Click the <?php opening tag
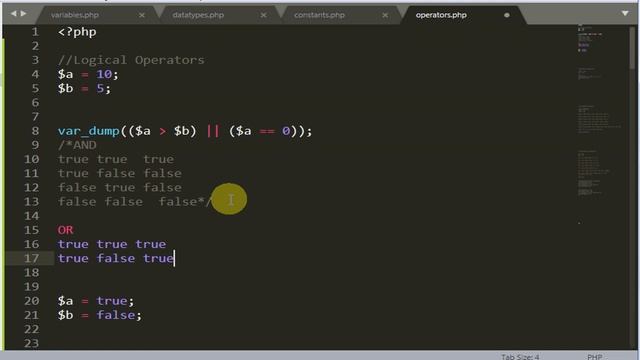The height and width of the screenshot is (360, 640). pos(77,32)
